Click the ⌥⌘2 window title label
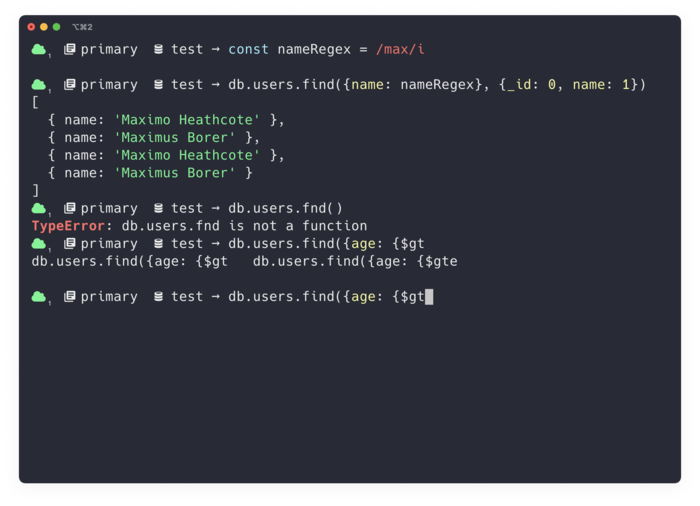Viewport: 700px width, 506px height. (x=81, y=27)
